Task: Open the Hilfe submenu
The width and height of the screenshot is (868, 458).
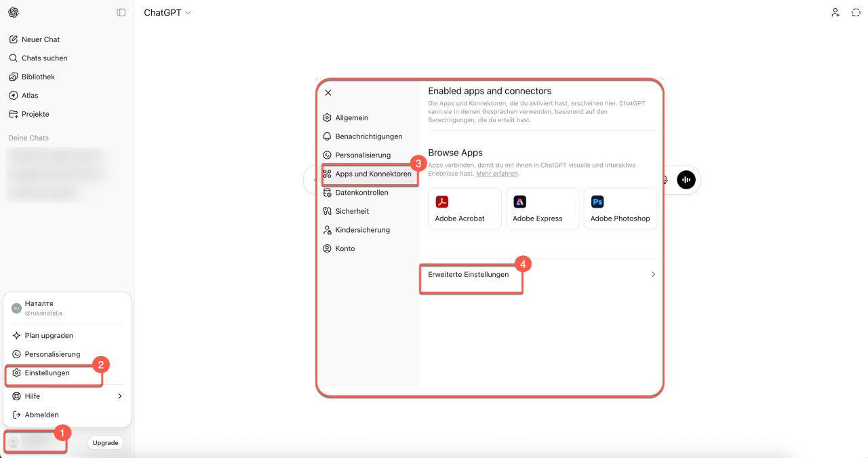Action: coord(67,396)
